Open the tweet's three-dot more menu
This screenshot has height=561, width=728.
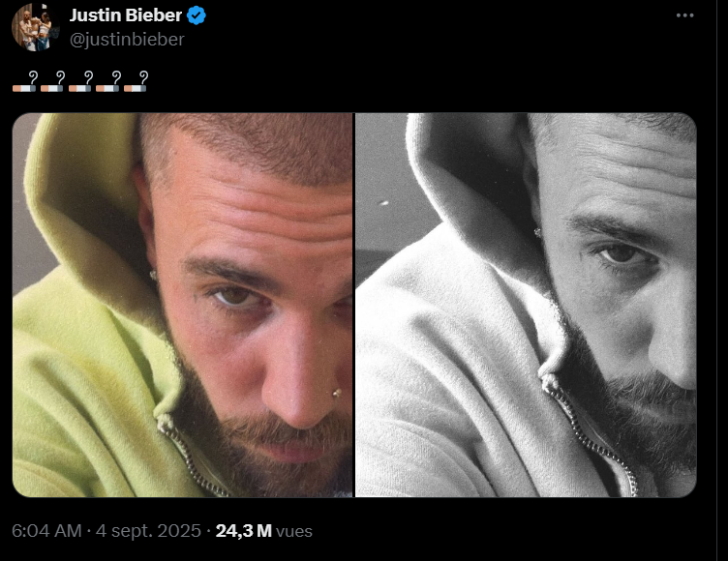[685, 15]
